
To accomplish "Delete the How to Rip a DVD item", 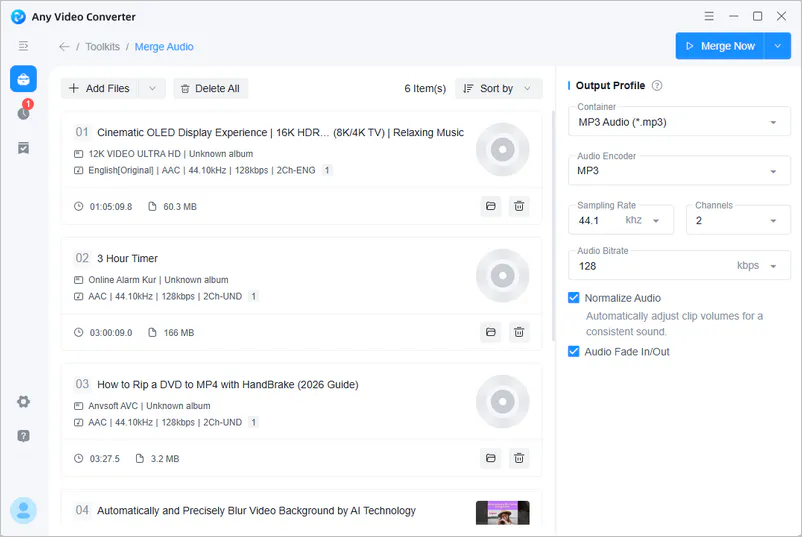I will tap(519, 458).
